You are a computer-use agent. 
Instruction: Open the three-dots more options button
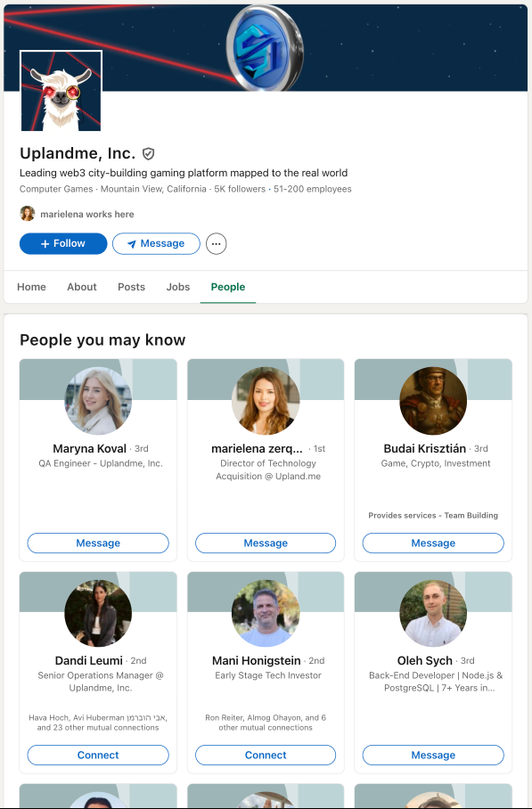217,243
